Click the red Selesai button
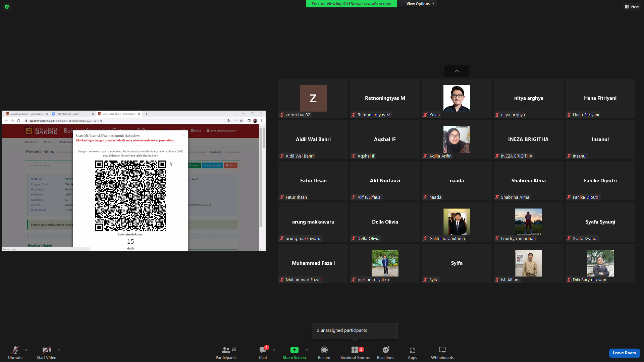Viewport: 644px width, 362px height. click(230, 165)
